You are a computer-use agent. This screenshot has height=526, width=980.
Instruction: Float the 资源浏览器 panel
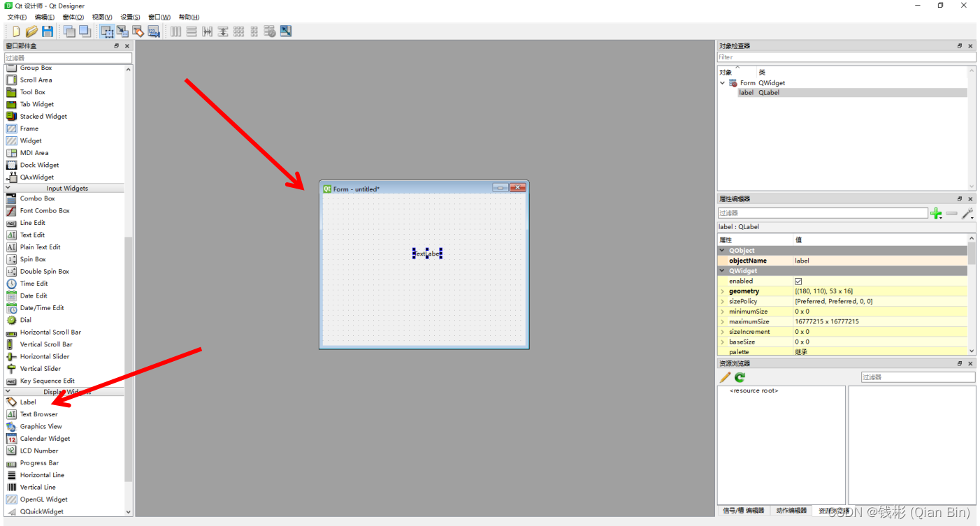pos(960,363)
